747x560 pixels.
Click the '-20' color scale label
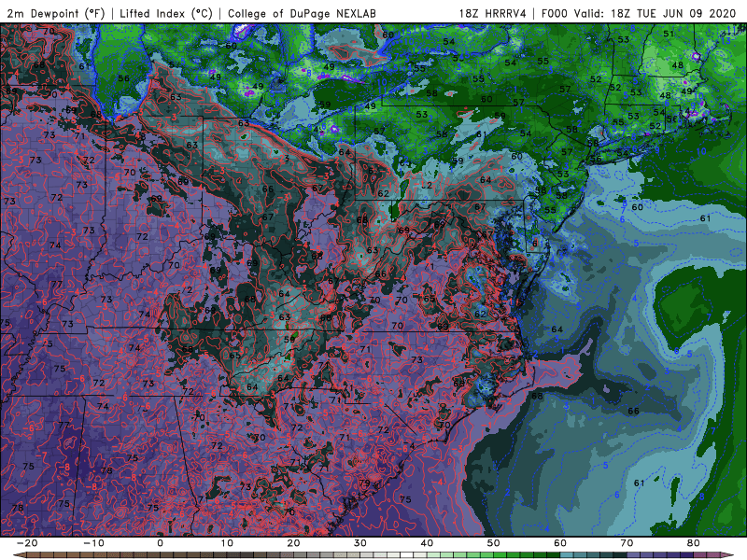(27, 543)
